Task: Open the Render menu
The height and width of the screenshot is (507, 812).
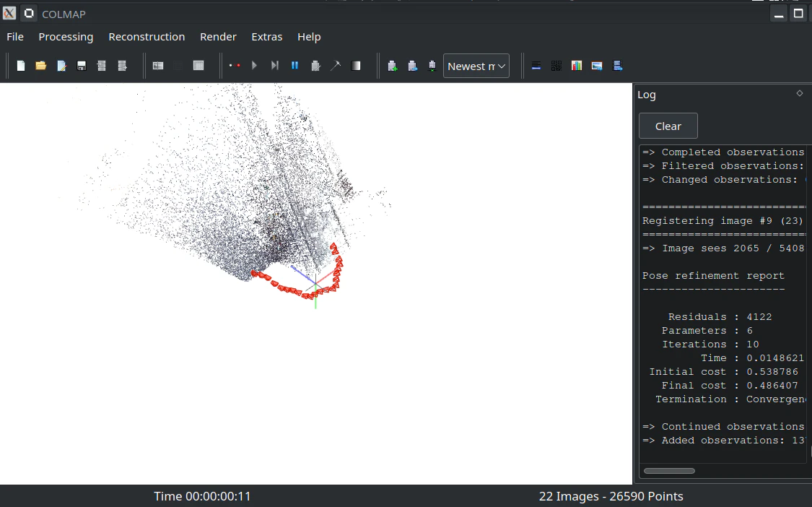Action: pyautogui.click(x=218, y=37)
